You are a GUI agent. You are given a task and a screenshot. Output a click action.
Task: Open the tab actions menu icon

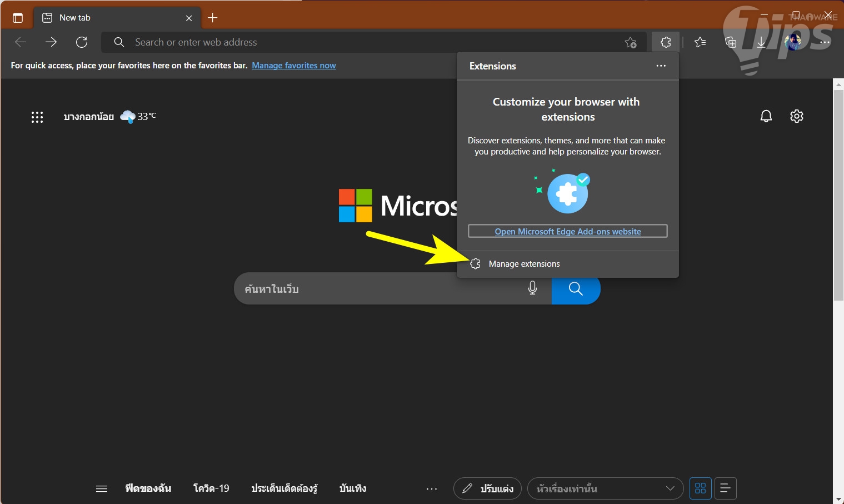(x=18, y=18)
